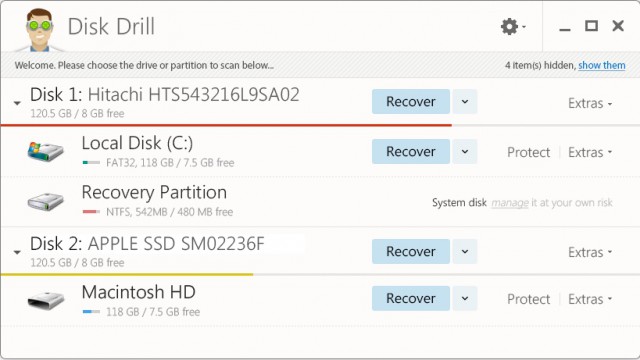Viewport: 640px width, 360px height.
Task: Click the Macintosh HD drive icon
Action: (x=45, y=300)
